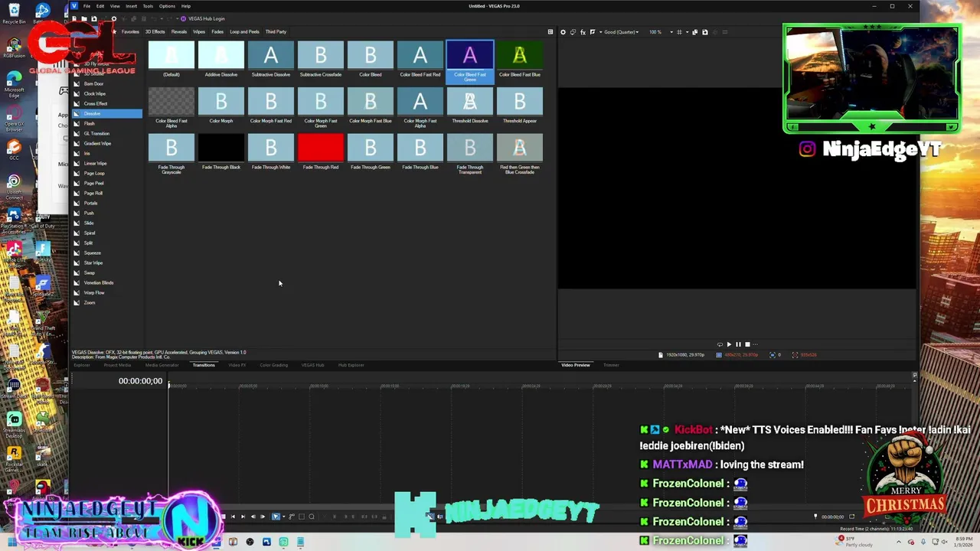Image resolution: width=980 pixels, height=551 pixels.
Task: Select the Star Wipe category
Action: pos(93,262)
